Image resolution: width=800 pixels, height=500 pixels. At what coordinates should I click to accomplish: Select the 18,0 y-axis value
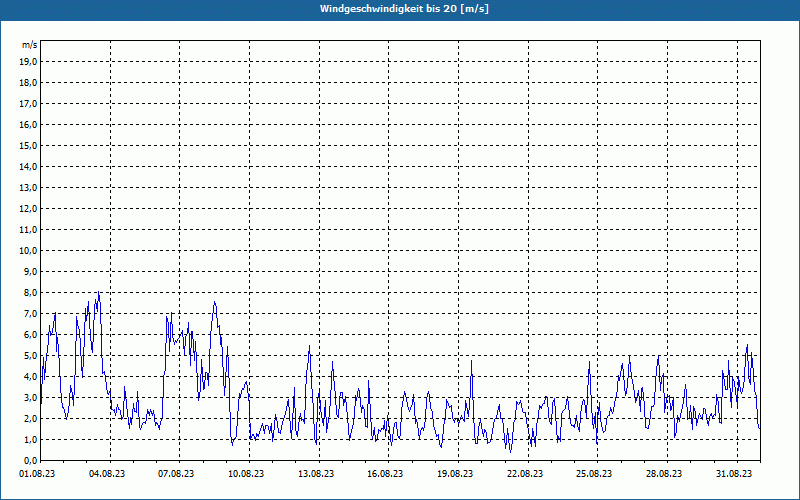(28, 83)
